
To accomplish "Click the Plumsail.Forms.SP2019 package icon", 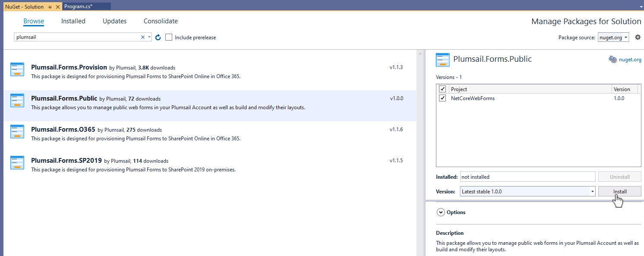I will (17, 163).
